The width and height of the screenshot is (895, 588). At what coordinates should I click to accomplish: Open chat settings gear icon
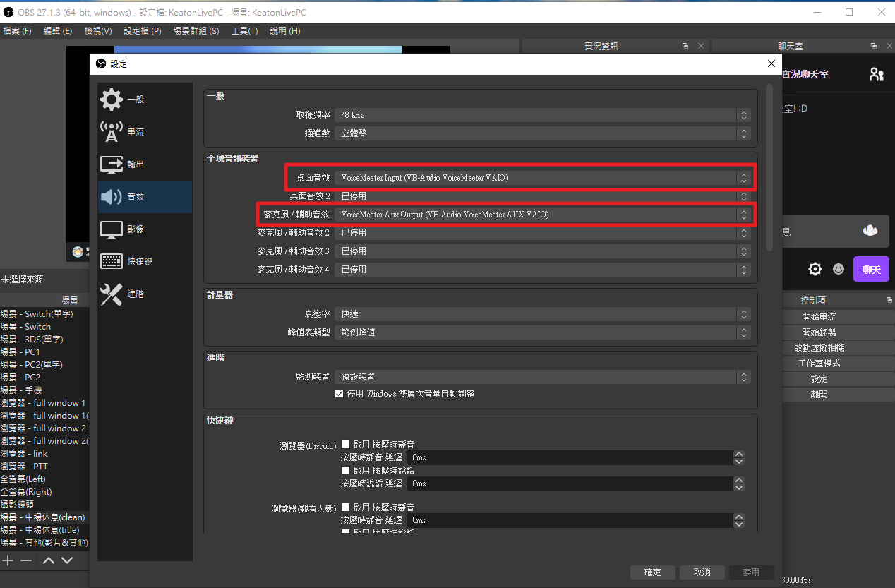click(x=815, y=269)
